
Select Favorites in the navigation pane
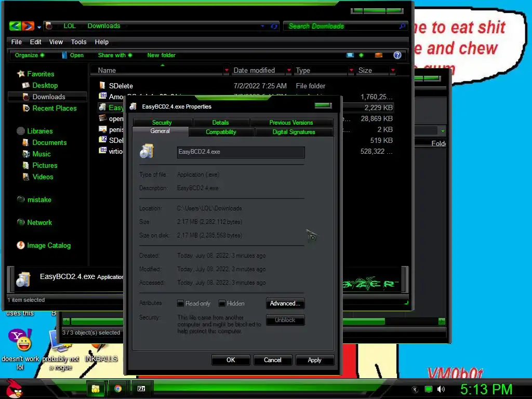coord(41,74)
